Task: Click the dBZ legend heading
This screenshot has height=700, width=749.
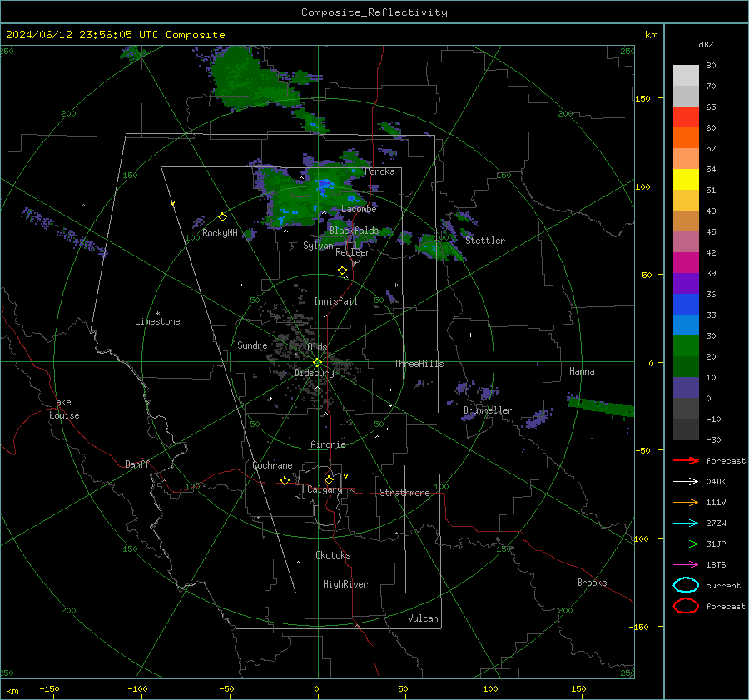Action: (x=706, y=44)
